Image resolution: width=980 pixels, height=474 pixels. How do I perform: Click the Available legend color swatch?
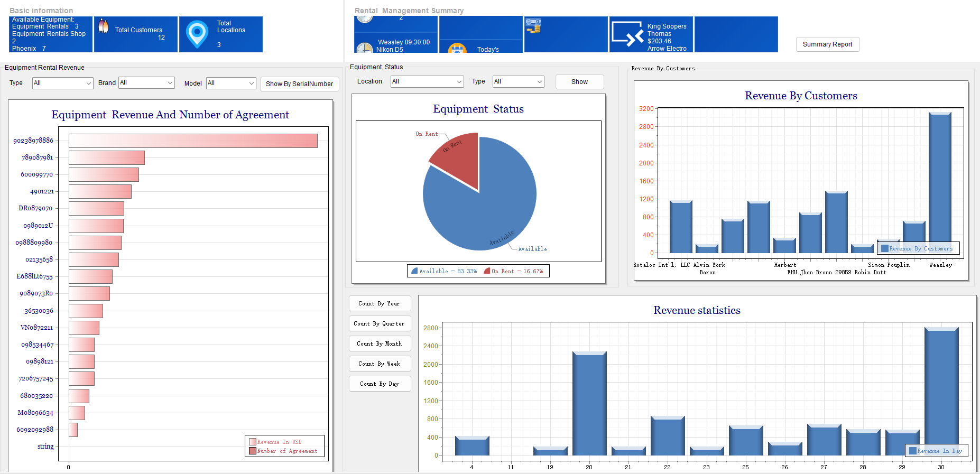(x=414, y=271)
